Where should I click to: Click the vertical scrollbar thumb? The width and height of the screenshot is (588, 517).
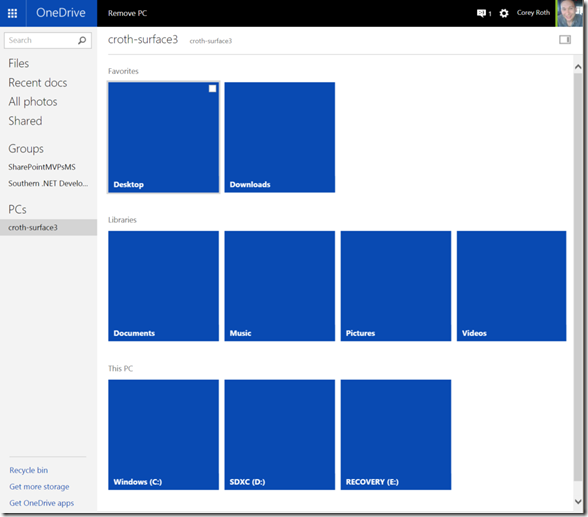pos(578,277)
